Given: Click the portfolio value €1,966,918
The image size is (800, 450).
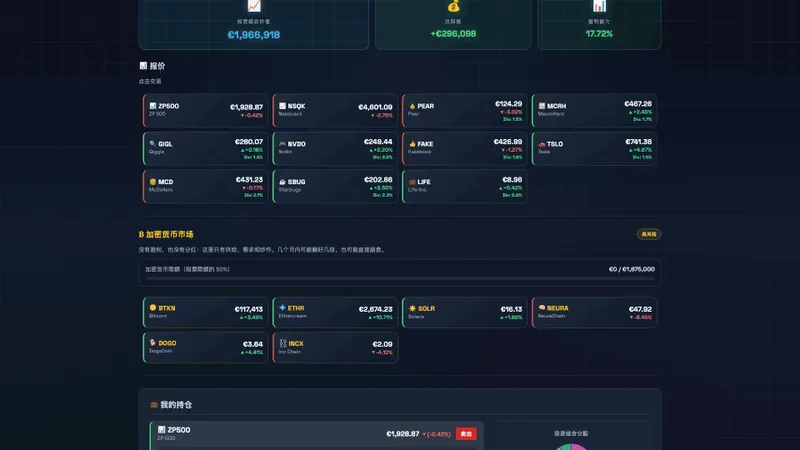Looking at the screenshot, I should coord(254,35).
